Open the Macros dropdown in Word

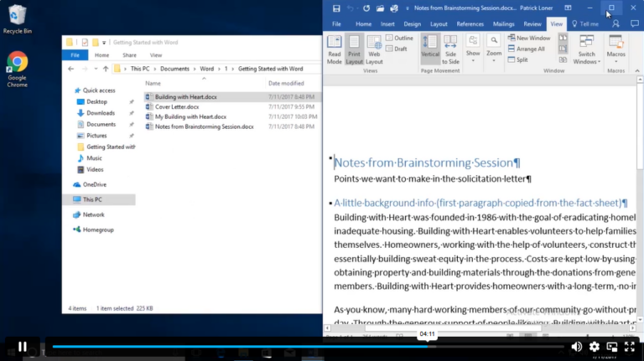click(x=616, y=49)
